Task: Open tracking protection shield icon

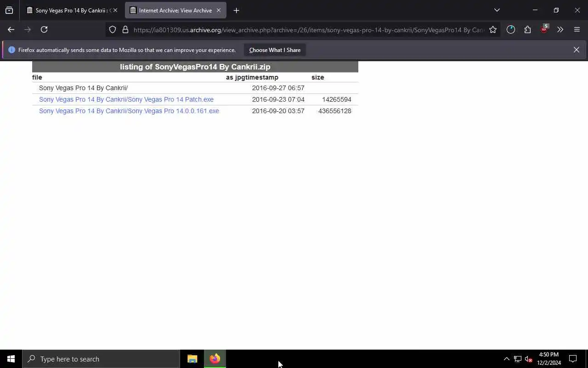Action: pos(113,29)
